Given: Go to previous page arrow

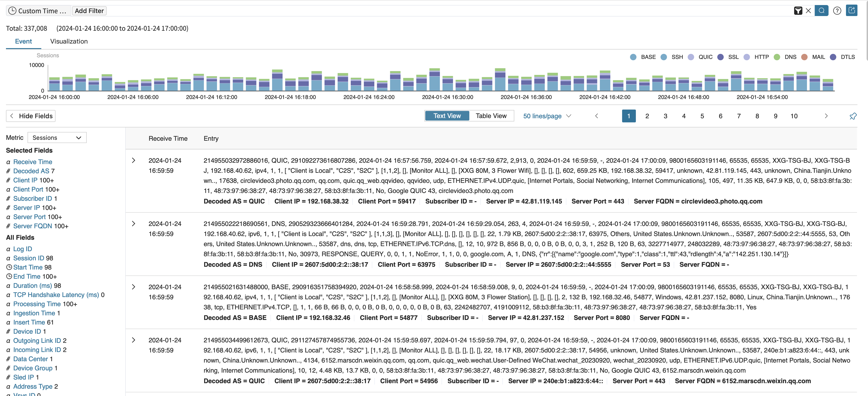Looking at the screenshot, I should pos(596,116).
